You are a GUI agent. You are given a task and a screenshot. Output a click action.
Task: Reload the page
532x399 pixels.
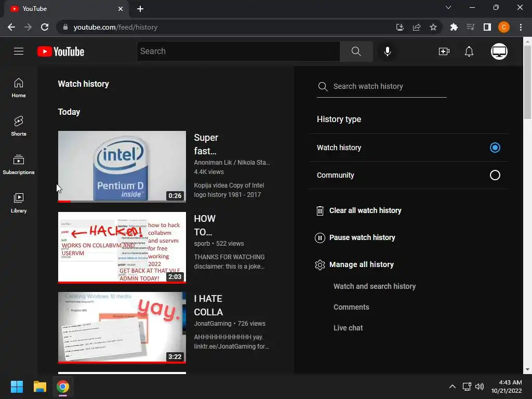tap(45, 27)
